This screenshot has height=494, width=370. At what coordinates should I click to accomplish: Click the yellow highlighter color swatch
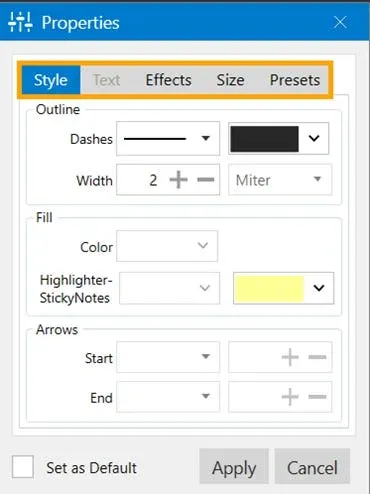coord(269,288)
